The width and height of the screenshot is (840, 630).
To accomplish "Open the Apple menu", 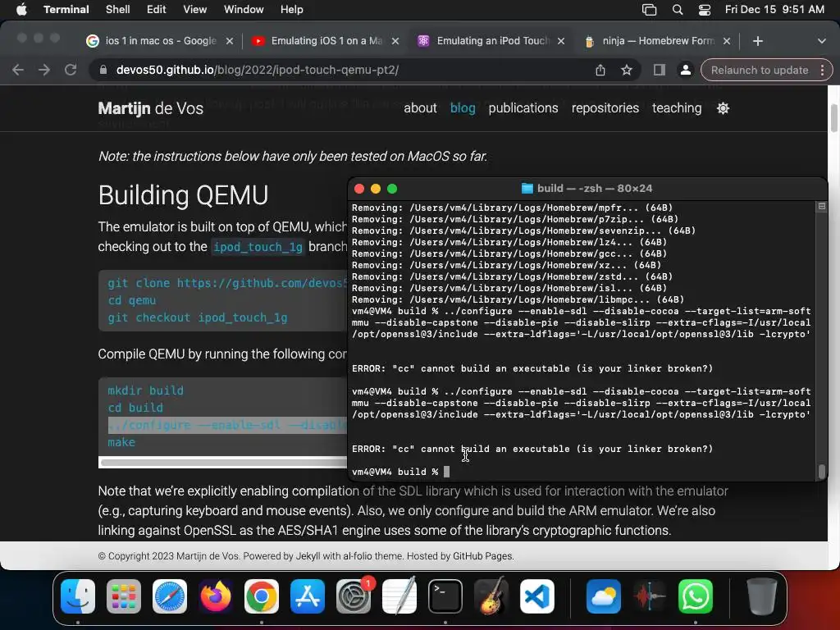I will (x=21, y=9).
